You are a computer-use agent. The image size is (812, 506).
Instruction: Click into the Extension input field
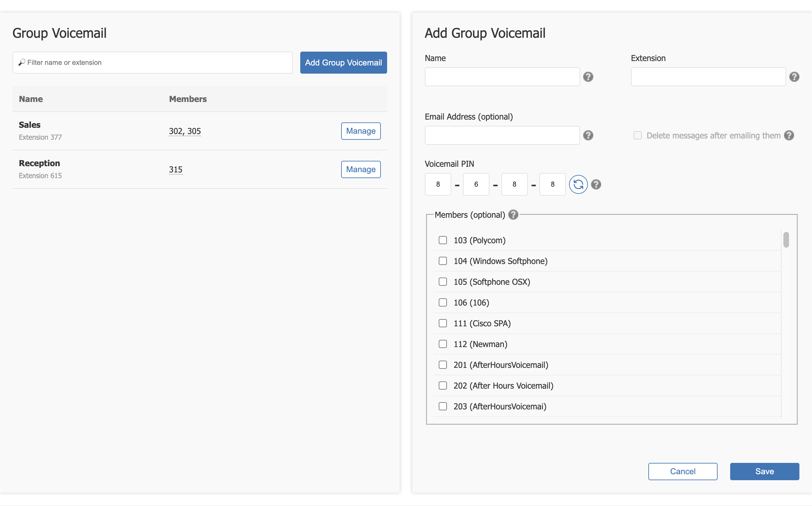708,77
